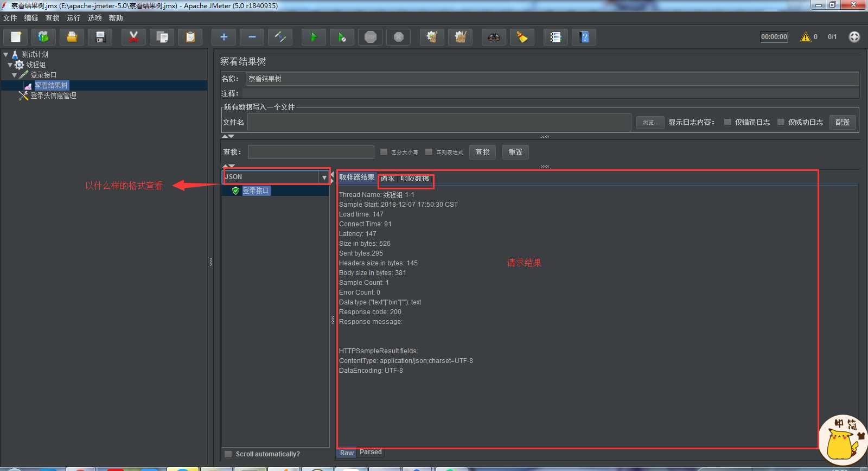The height and width of the screenshot is (471, 868).
Task: Click the 重置 reset button
Action: [x=515, y=152]
